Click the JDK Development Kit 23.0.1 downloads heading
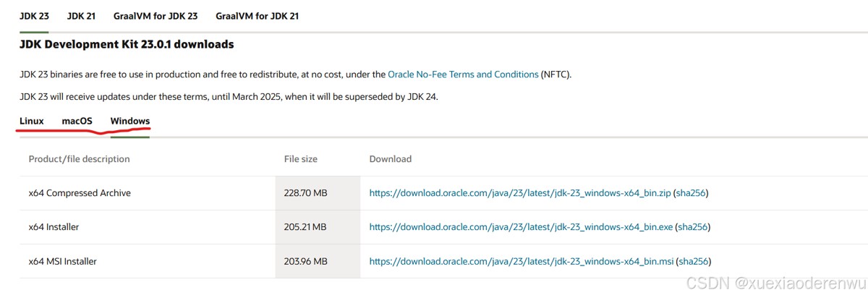Screen dimensions: 868x298 pyautogui.click(x=127, y=45)
